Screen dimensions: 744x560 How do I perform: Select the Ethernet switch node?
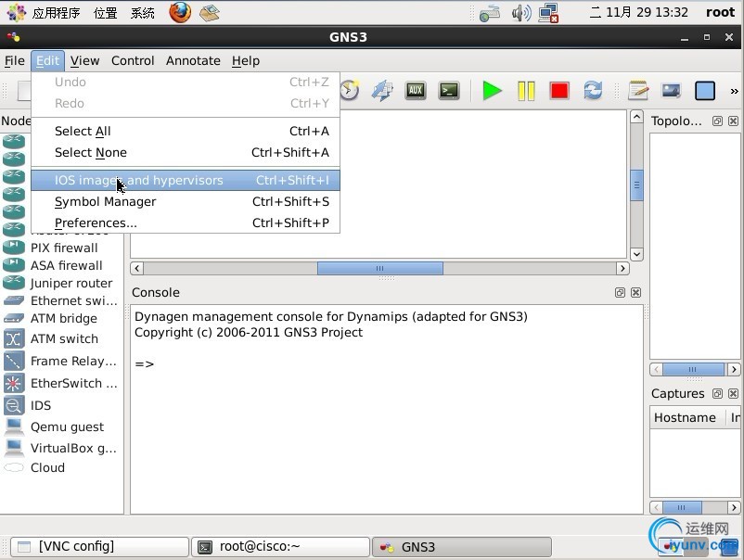tap(60, 300)
